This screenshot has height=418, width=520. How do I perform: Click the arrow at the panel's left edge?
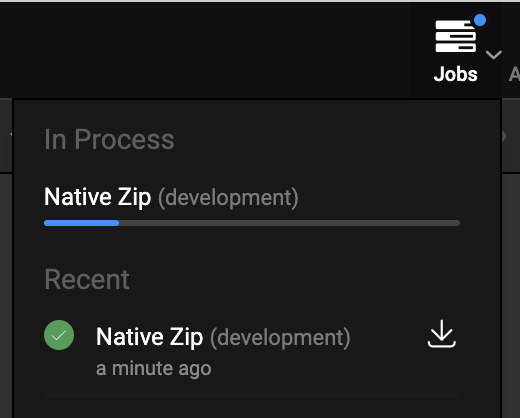click(x=11, y=134)
